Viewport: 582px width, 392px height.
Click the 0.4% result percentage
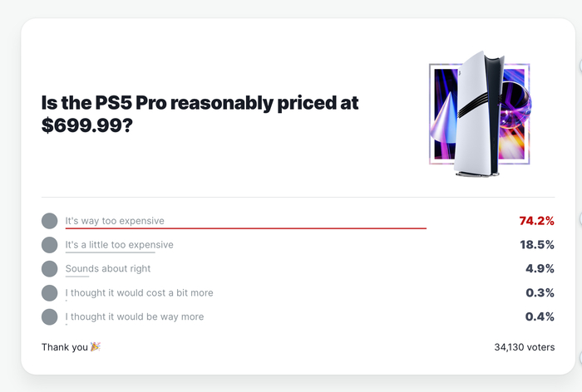tap(540, 316)
